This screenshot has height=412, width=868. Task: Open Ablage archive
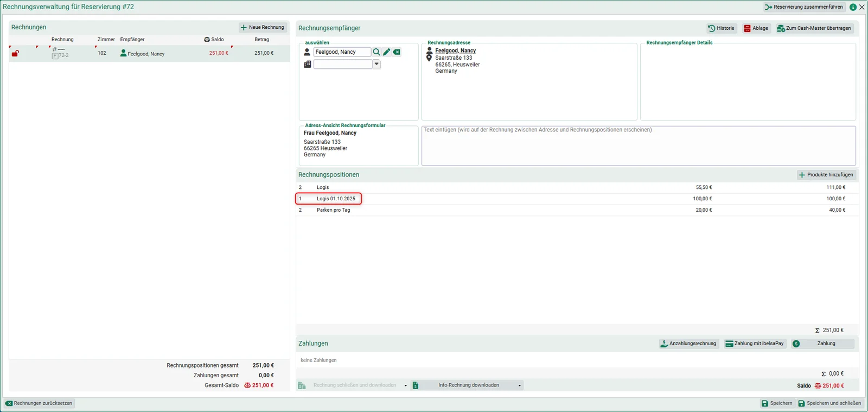(756, 28)
